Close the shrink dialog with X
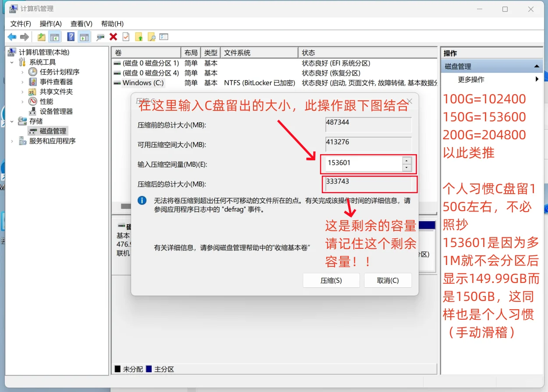Screen dimensions: 548x392 [409, 102]
